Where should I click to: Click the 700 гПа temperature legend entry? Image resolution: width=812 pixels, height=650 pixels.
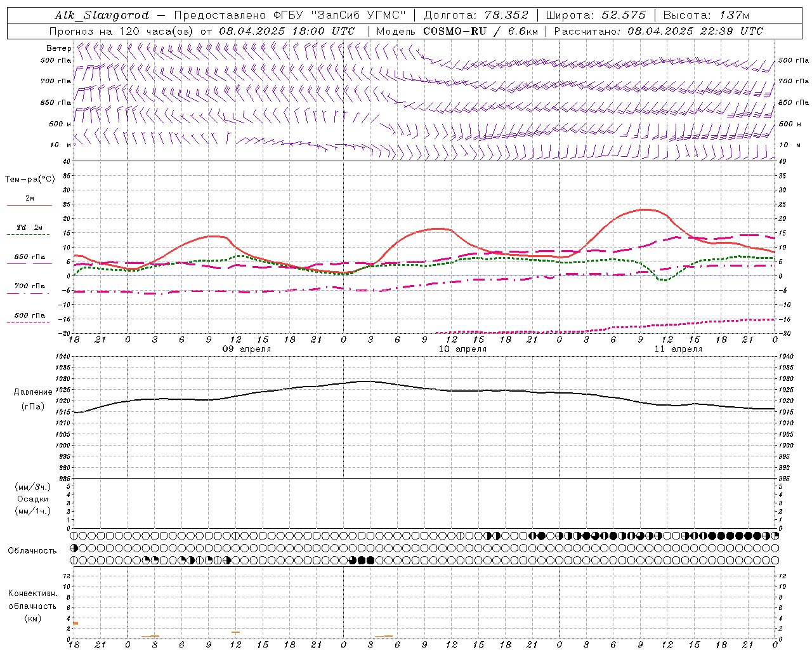pyautogui.click(x=30, y=286)
